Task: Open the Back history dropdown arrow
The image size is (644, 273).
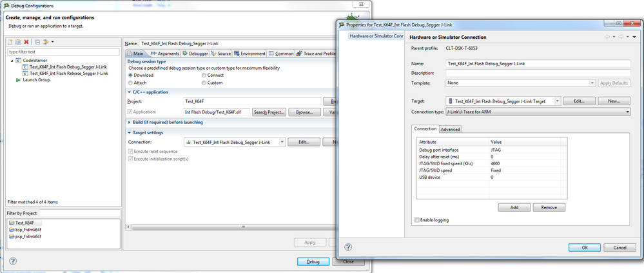Action: point(614,37)
